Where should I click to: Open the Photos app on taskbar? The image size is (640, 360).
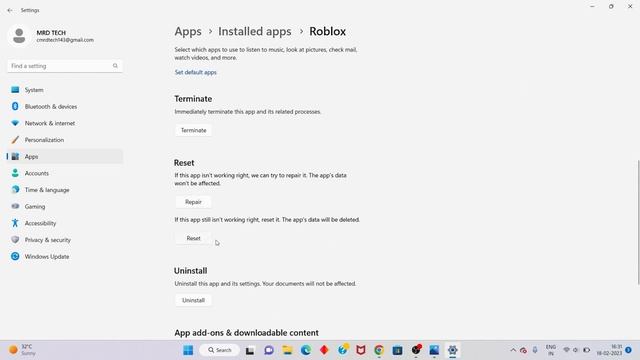click(x=434, y=350)
